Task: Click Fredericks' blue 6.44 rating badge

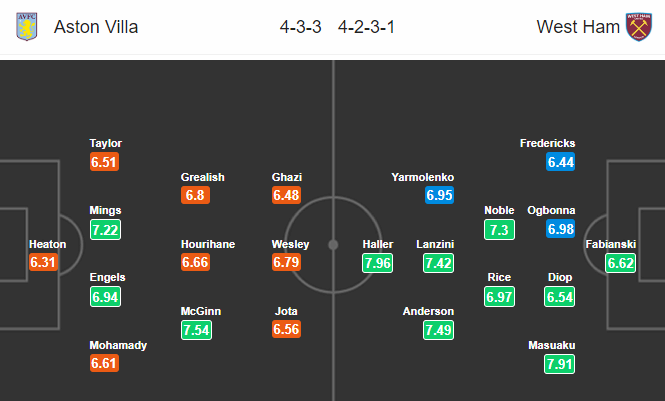Action: tap(560, 162)
